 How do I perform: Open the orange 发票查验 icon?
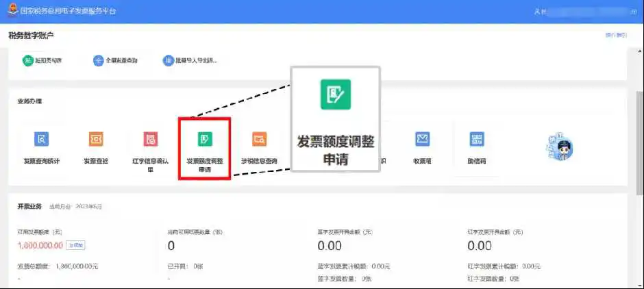click(96, 140)
